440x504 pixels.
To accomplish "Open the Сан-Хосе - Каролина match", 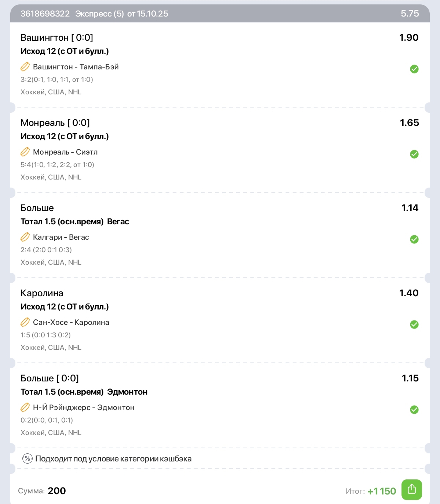I will [71, 322].
